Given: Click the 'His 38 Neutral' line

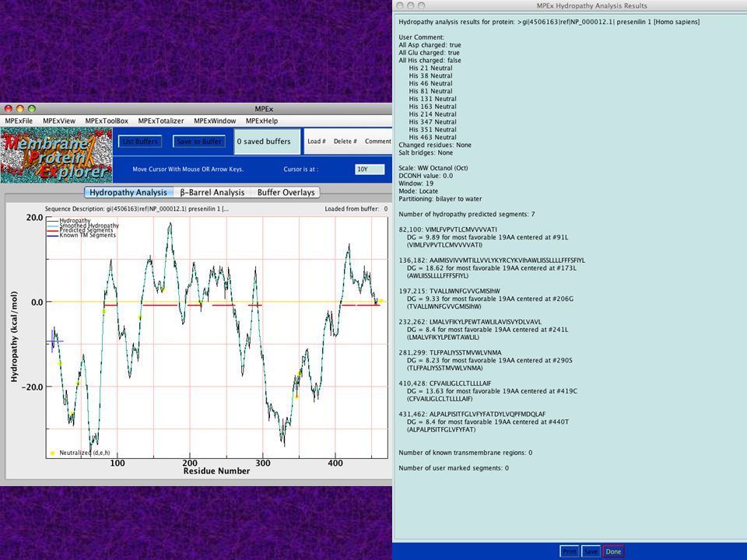Looking at the screenshot, I should click(430, 75).
